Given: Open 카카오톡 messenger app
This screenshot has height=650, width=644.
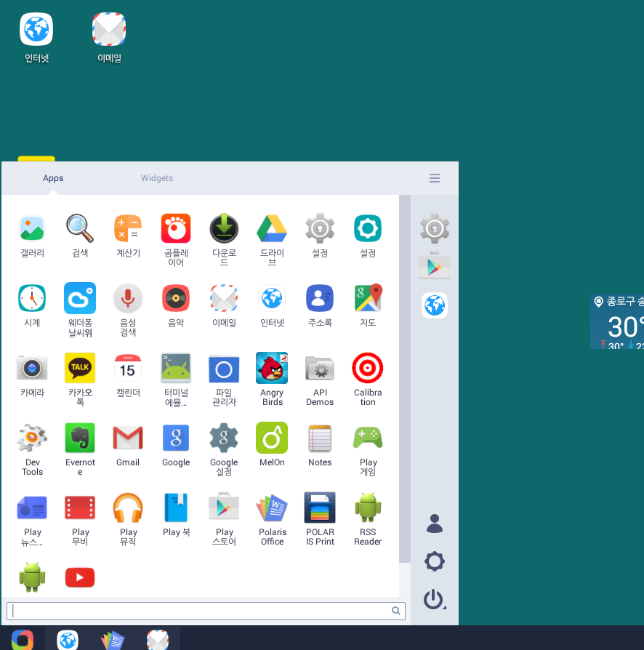Looking at the screenshot, I should tap(80, 368).
